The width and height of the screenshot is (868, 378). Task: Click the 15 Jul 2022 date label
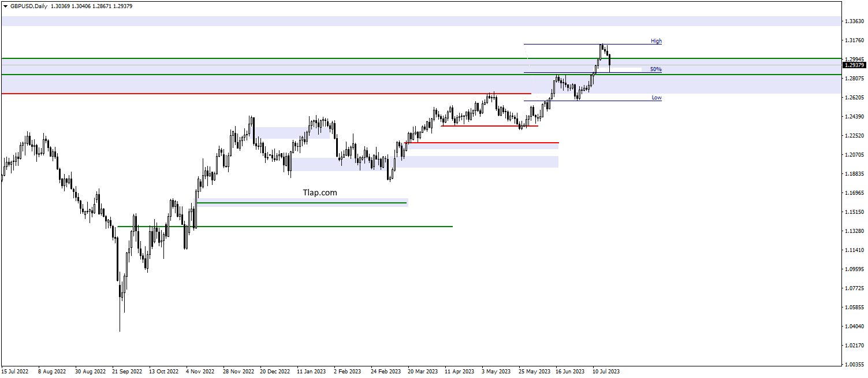15,372
